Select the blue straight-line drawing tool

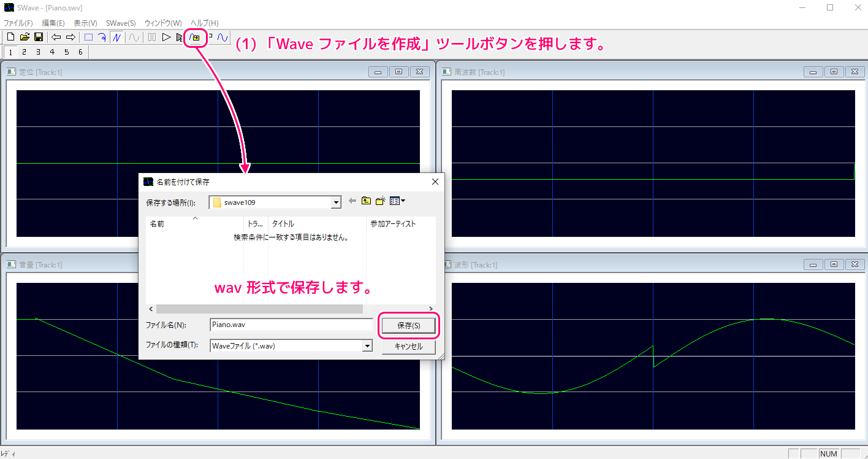pos(116,37)
